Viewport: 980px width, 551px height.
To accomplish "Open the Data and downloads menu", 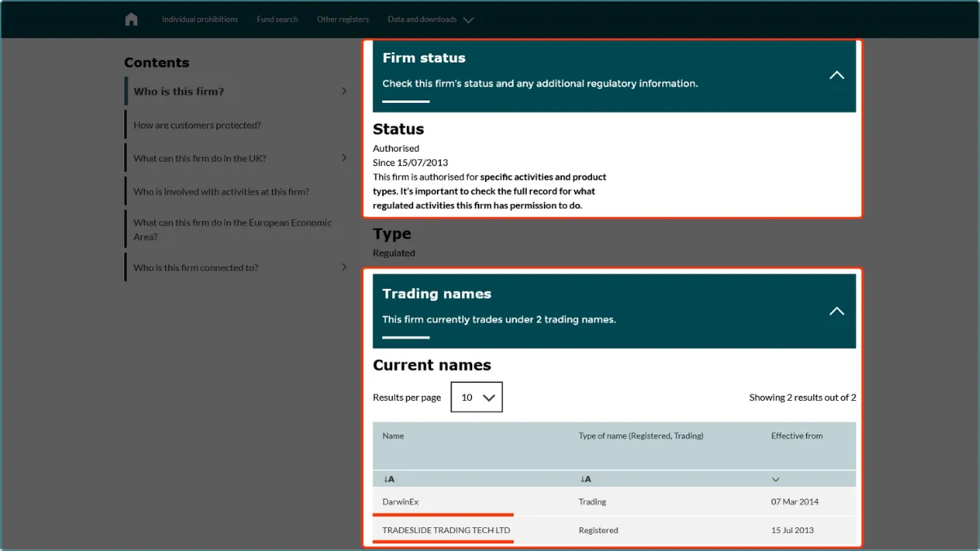I will tap(430, 20).
